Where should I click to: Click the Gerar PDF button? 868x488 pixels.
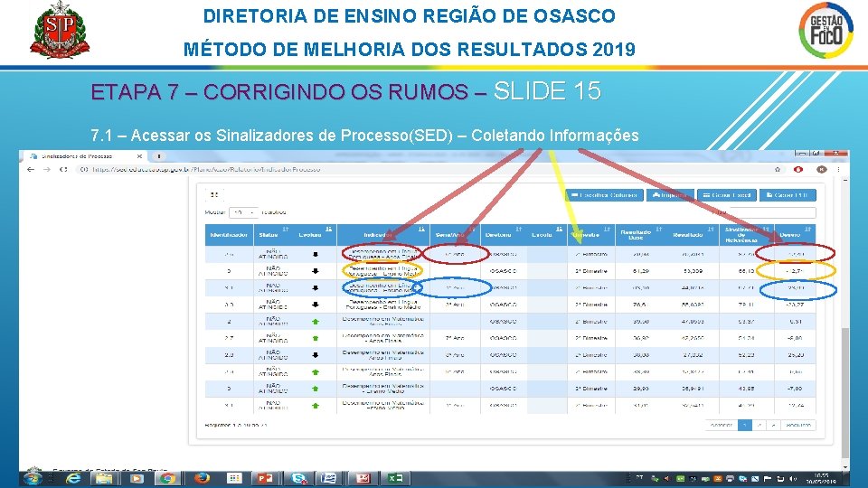click(x=788, y=195)
